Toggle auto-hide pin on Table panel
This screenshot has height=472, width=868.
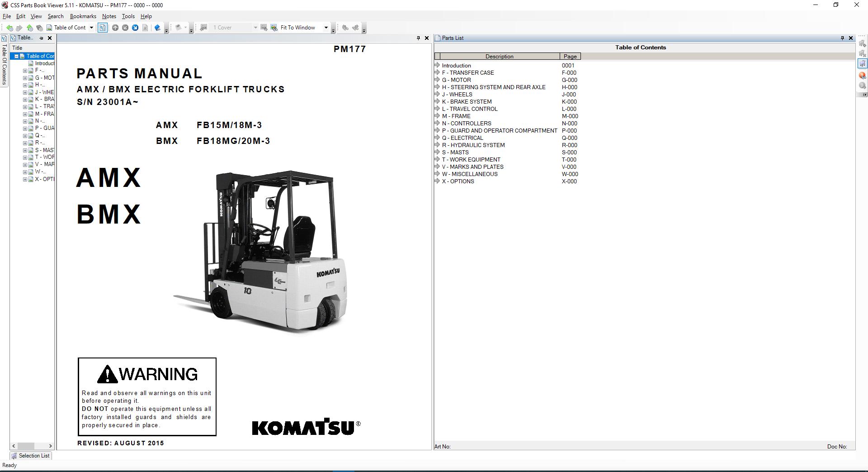40,38
